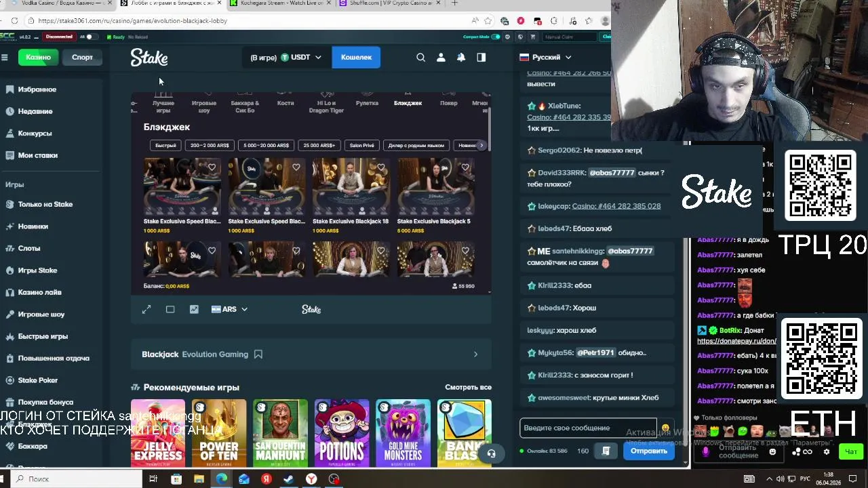Favorite Stake Exclusive Blackjack 18 heart
This screenshot has height=488, width=868.
click(381, 167)
